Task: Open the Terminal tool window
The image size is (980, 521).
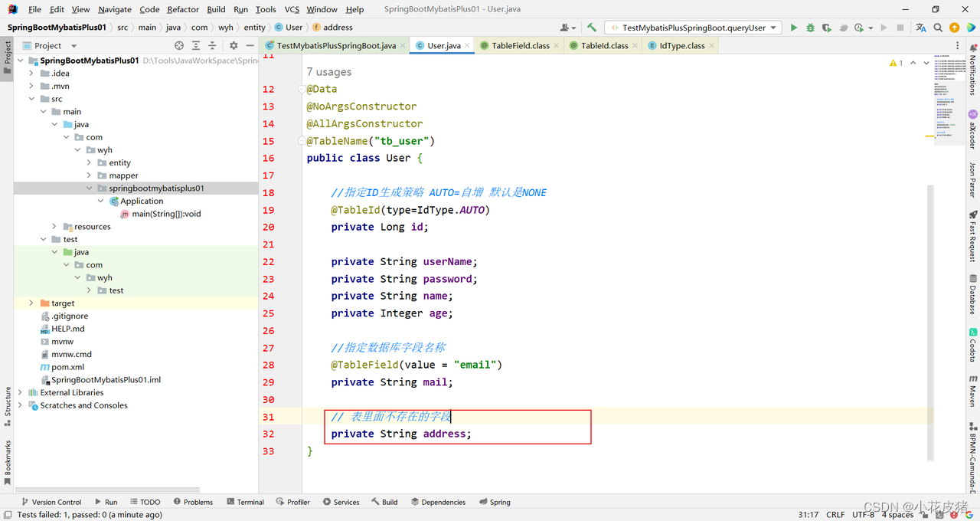Action: point(245,502)
